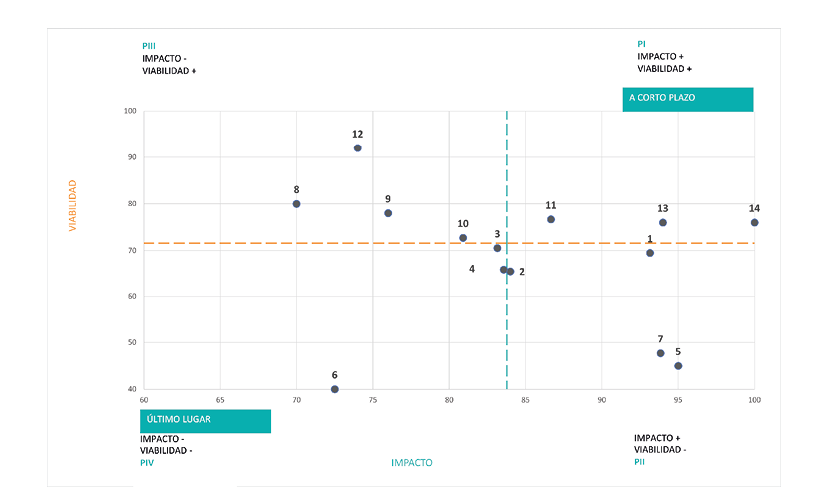
Task: Select the dot labeled 13
Action: 663,222
